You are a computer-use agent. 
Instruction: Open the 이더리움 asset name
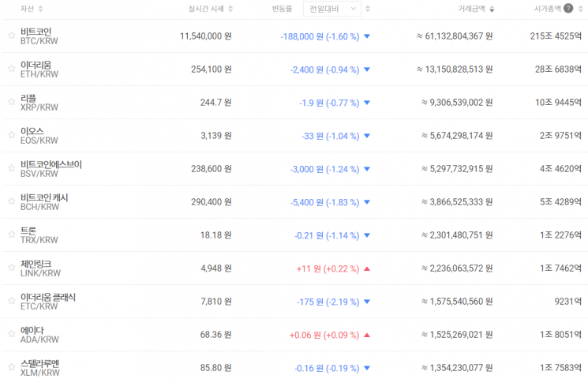[36, 65]
